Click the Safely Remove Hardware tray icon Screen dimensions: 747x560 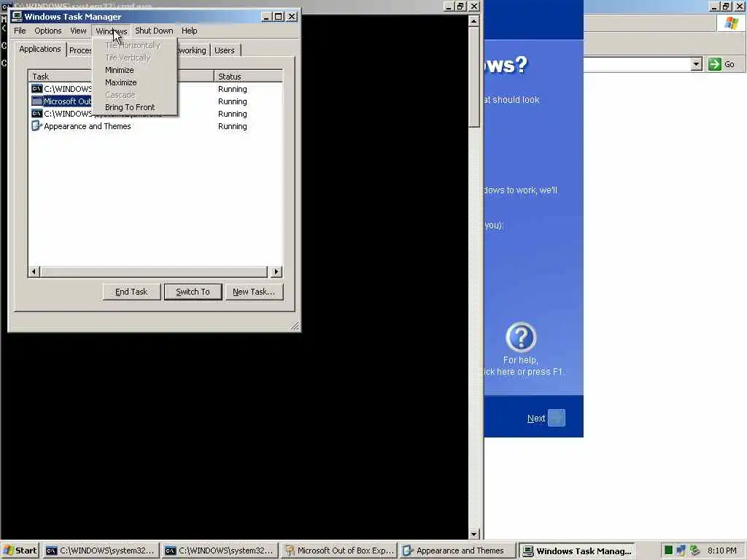pos(694,551)
